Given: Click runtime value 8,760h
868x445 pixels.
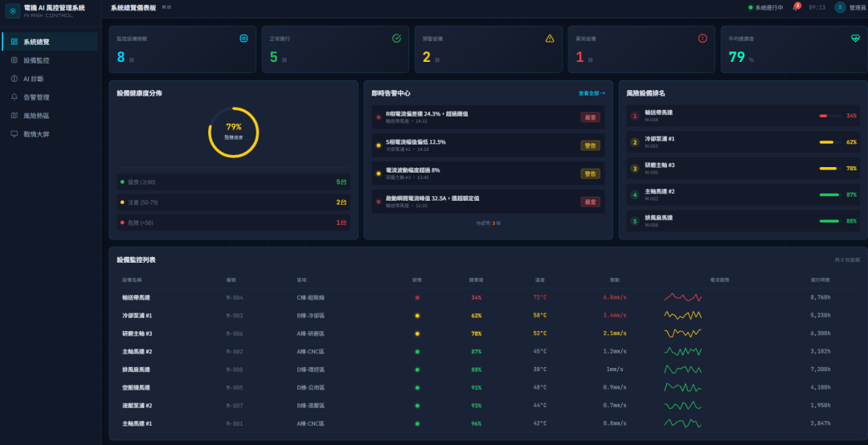Looking at the screenshot, I should tap(821, 298).
